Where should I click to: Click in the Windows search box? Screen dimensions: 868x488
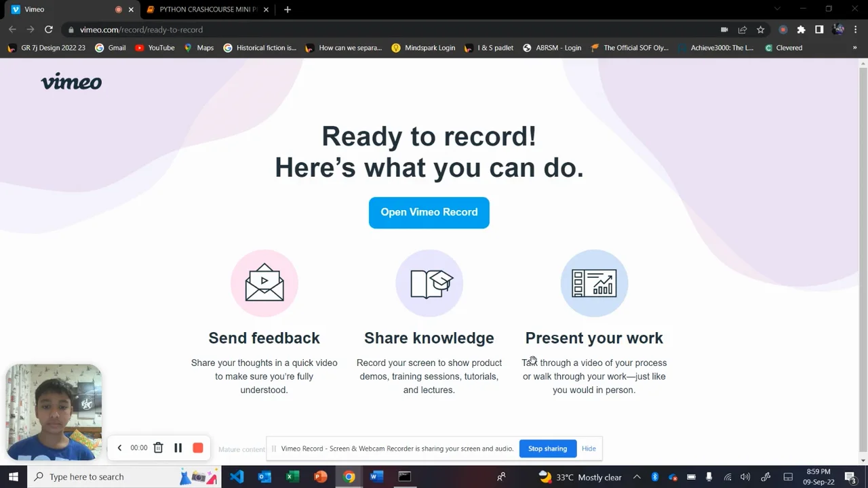[124, 476]
